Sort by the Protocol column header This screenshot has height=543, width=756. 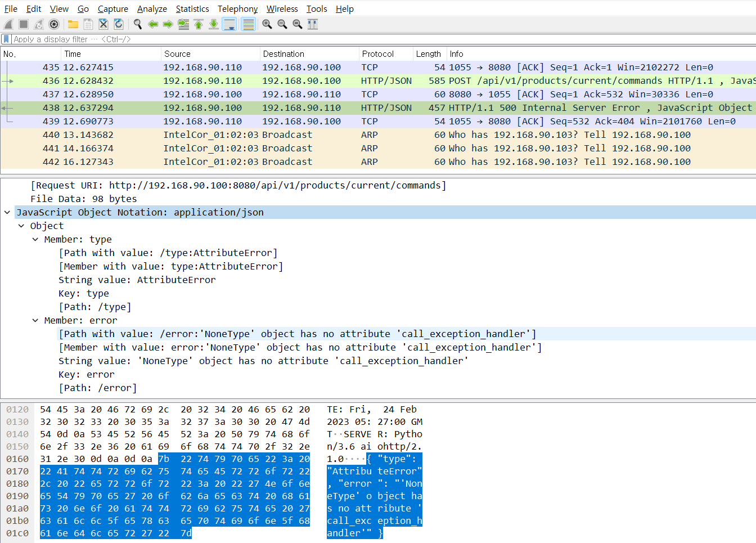click(386, 54)
